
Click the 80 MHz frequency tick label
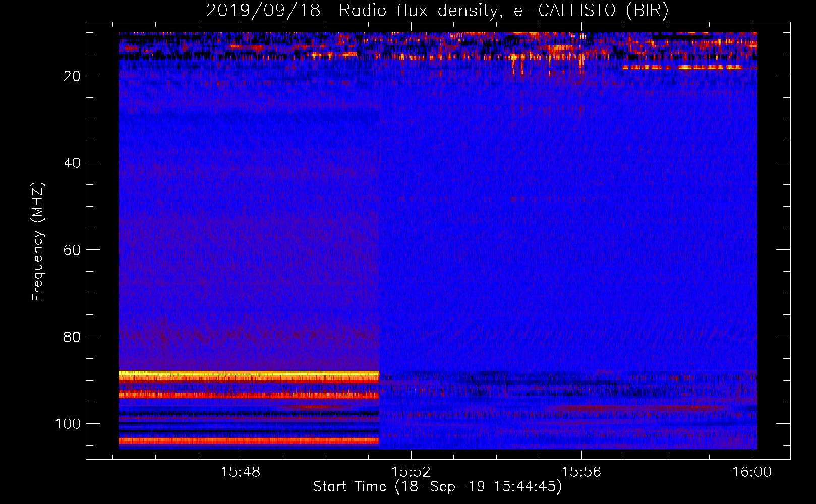(x=72, y=337)
